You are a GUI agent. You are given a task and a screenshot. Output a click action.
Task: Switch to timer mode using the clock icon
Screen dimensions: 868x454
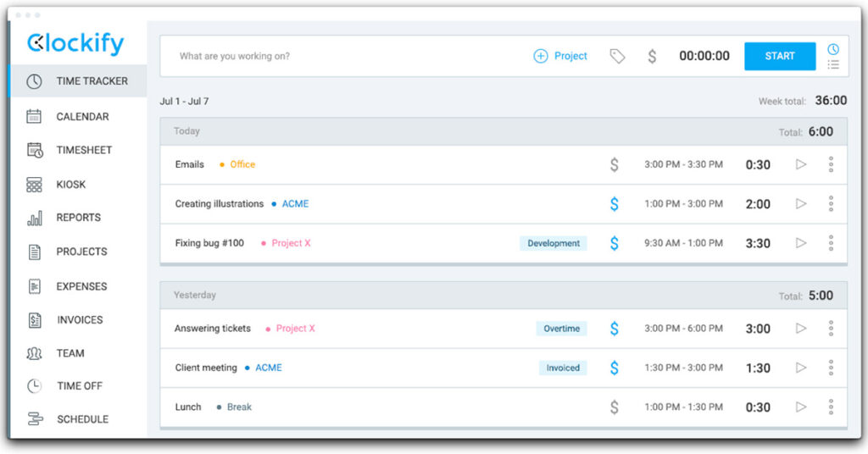[x=833, y=49]
